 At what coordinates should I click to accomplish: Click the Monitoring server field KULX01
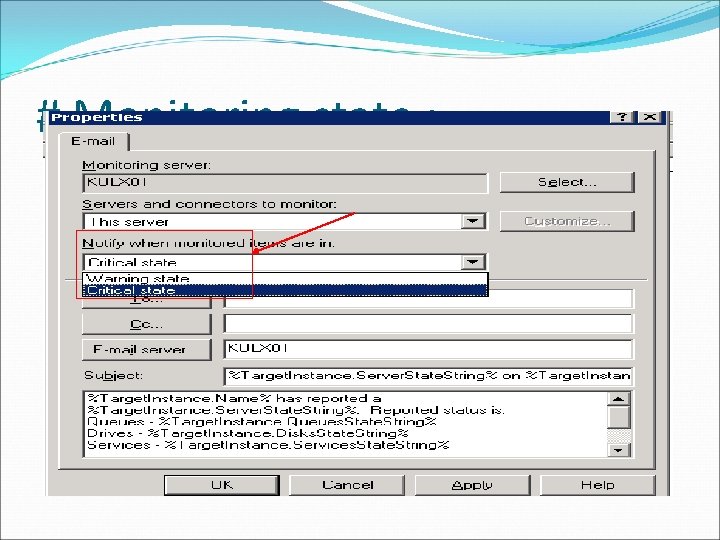pos(285,183)
